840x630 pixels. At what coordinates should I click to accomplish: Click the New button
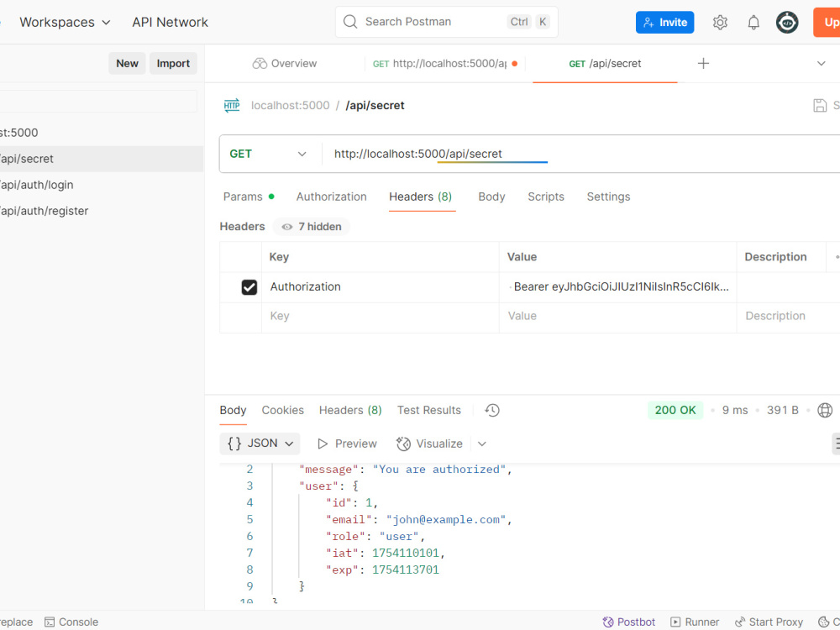pyautogui.click(x=127, y=63)
